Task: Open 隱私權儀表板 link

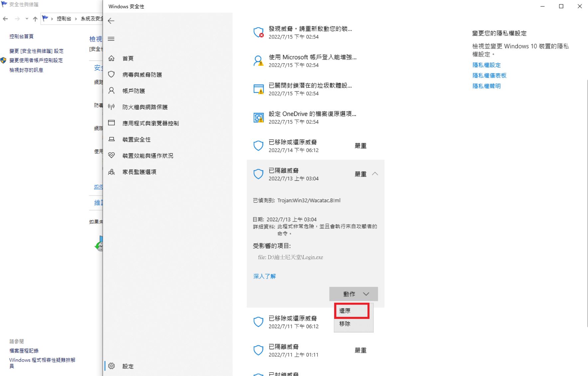Action: [489, 75]
